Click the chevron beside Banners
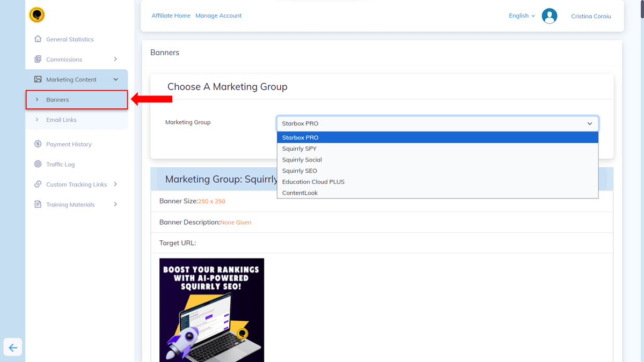 point(37,100)
